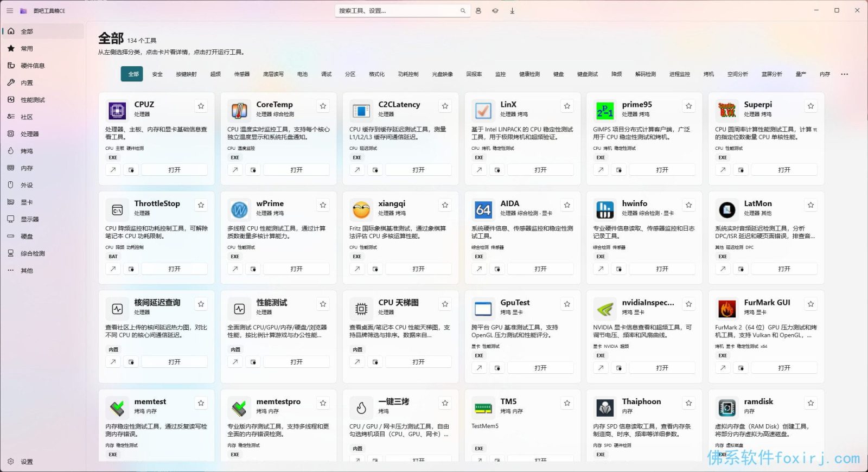Click the 其他 sidebar item
This screenshot has width=868, height=472.
(x=43, y=271)
